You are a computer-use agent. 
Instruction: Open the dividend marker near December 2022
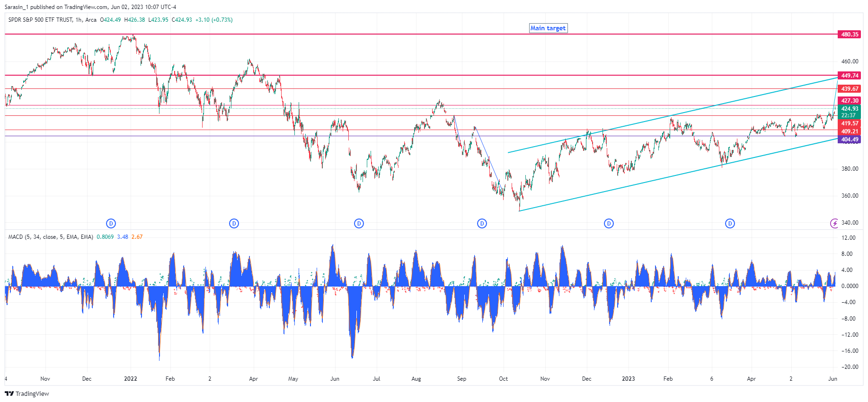click(609, 223)
